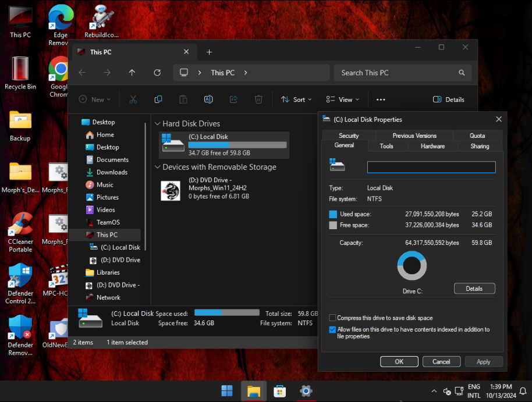Open the Backup folder on desktop
This screenshot has width=532, height=402.
click(x=20, y=126)
